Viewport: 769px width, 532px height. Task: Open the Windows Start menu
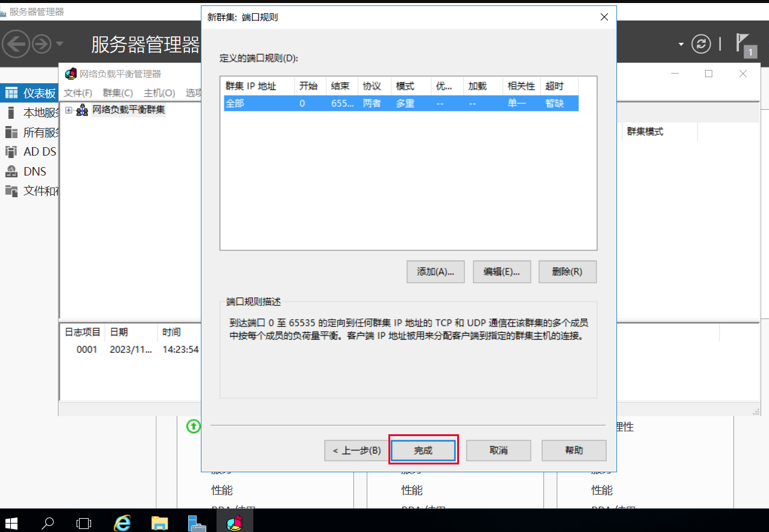[11, 522]
